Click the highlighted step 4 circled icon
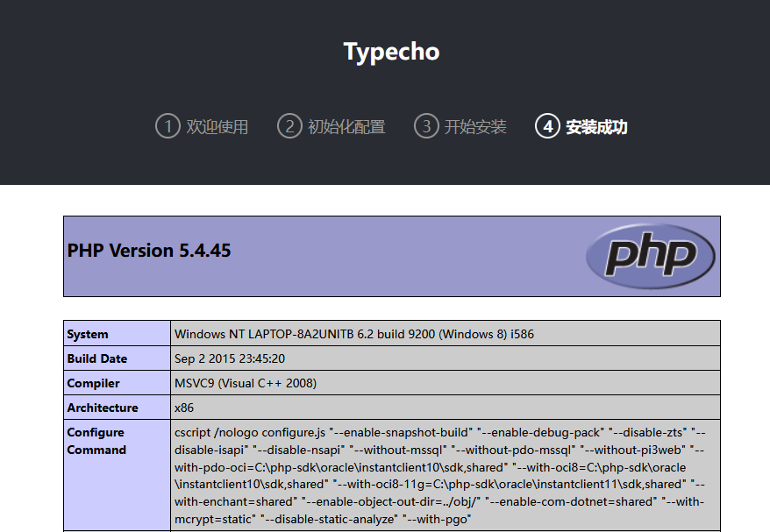This screenshot has height=532, width=770. (x=546, y=126)
